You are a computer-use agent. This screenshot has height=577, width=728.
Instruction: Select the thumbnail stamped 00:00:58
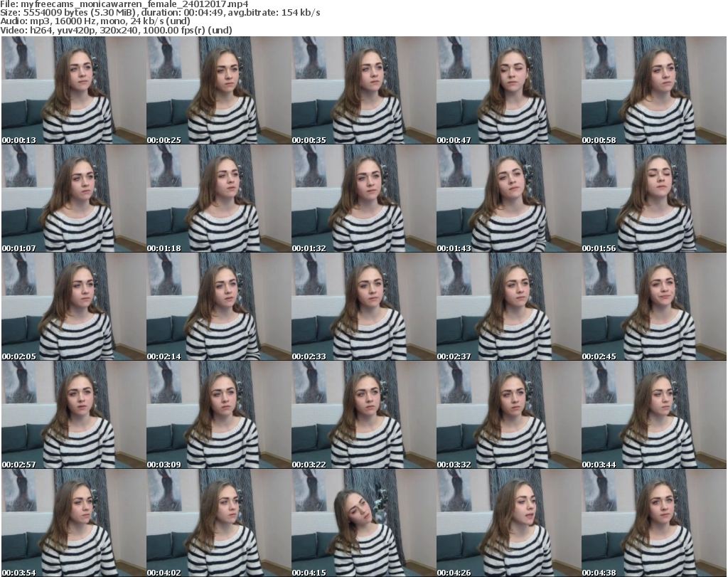(654, 90)
